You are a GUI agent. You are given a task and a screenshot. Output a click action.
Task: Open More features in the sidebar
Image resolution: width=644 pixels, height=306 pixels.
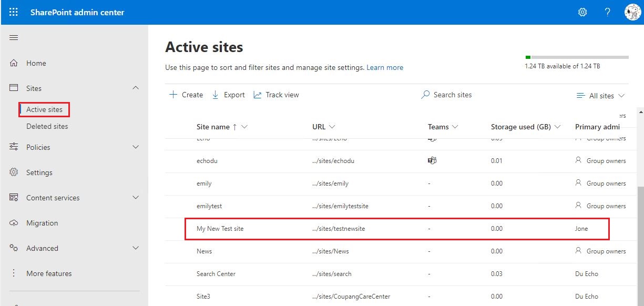49,273
